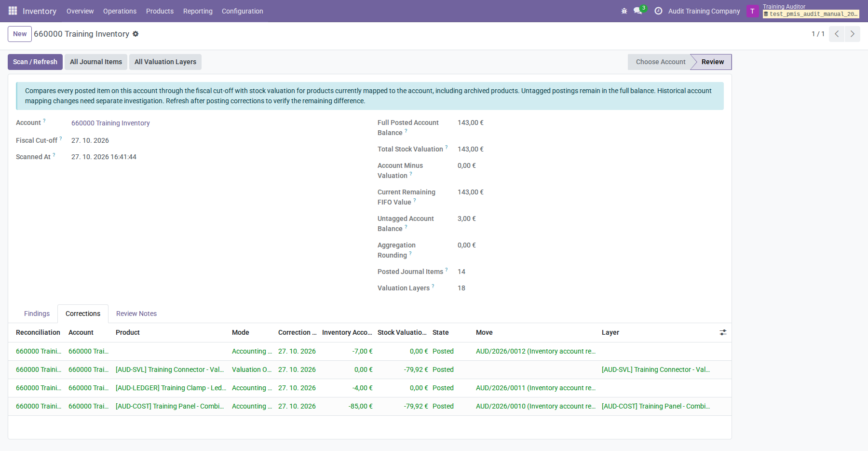The height and width of the screenshot is (451, 868).
Task: Open move AUD/2026/0010 link
Action: [536, 406]
